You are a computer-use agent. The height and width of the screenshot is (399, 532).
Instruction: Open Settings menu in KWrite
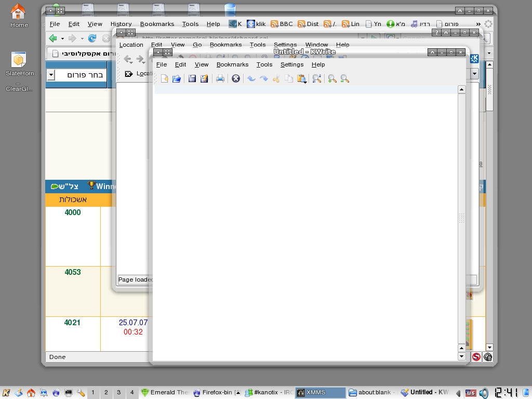pyautogui.click(x=292, y=64)
